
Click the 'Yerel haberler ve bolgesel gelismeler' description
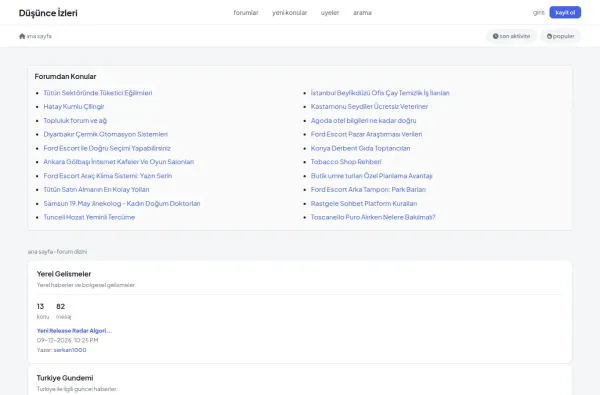(86, 285)
